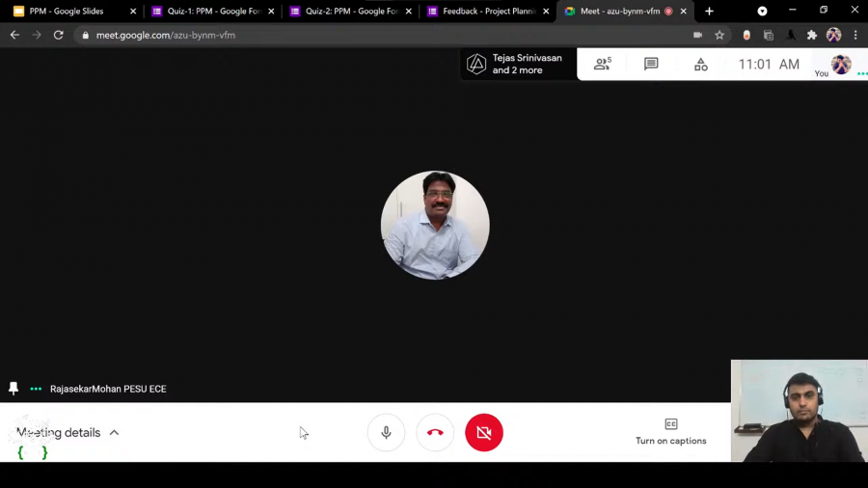Click the meet.google.com address bar
The height and width of the screenshot is (488, 868).
click(386, 35)
